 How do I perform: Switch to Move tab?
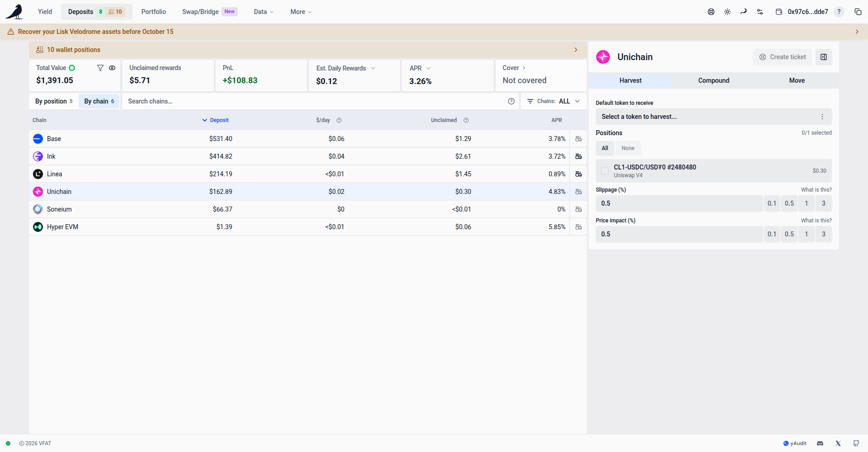[x=797, y=80]
